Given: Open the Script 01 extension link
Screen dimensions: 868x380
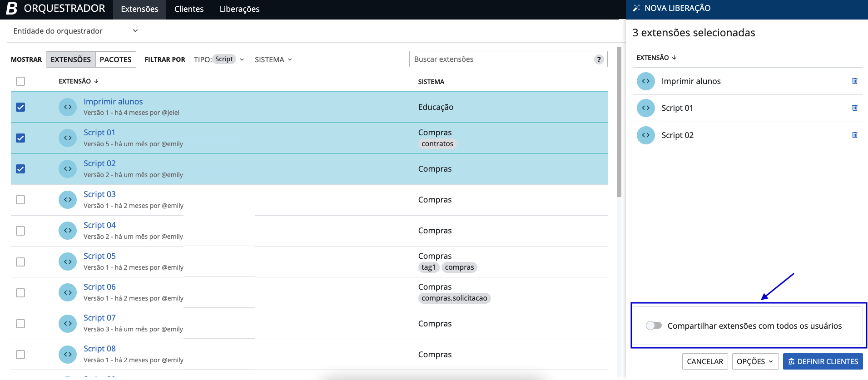Looking at the screenshot, I should click(x=99, y=133).
